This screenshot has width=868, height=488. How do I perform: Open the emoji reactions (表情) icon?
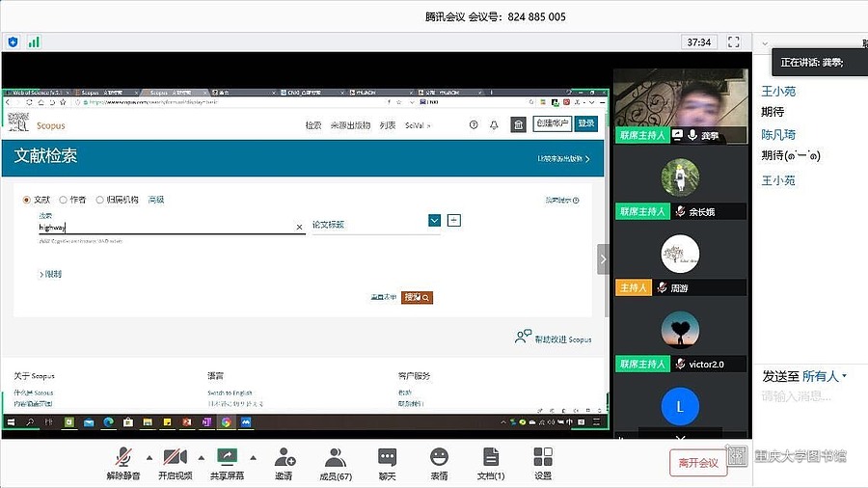click(439, 457)
